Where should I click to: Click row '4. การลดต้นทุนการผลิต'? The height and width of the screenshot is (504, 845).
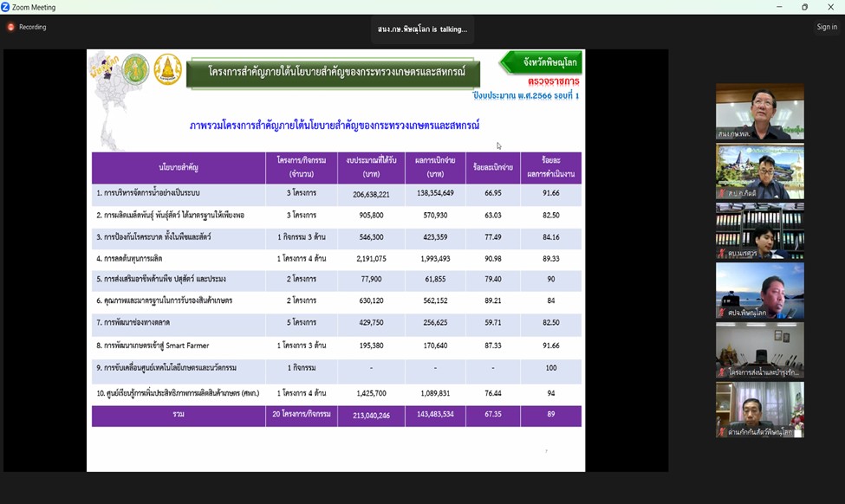(129, 259)
